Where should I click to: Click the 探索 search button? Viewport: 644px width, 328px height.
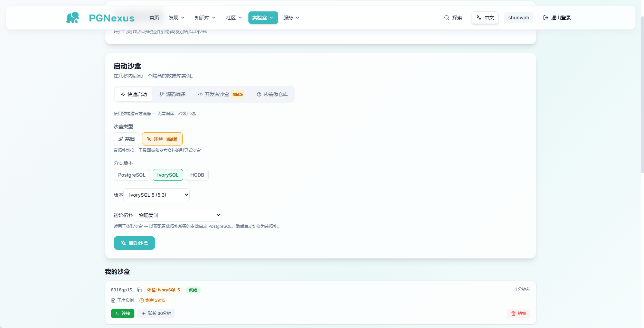click(x=453, y=18)
